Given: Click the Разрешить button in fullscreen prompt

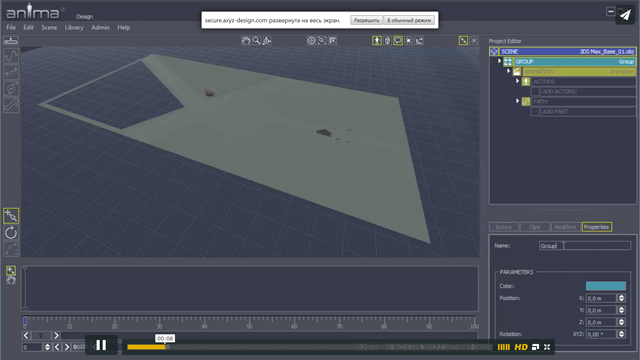Looking at the screenshot, I should coord(367,20).
